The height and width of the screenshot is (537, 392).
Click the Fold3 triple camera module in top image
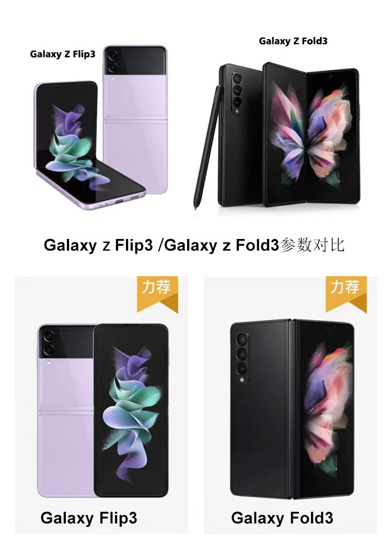237,90
